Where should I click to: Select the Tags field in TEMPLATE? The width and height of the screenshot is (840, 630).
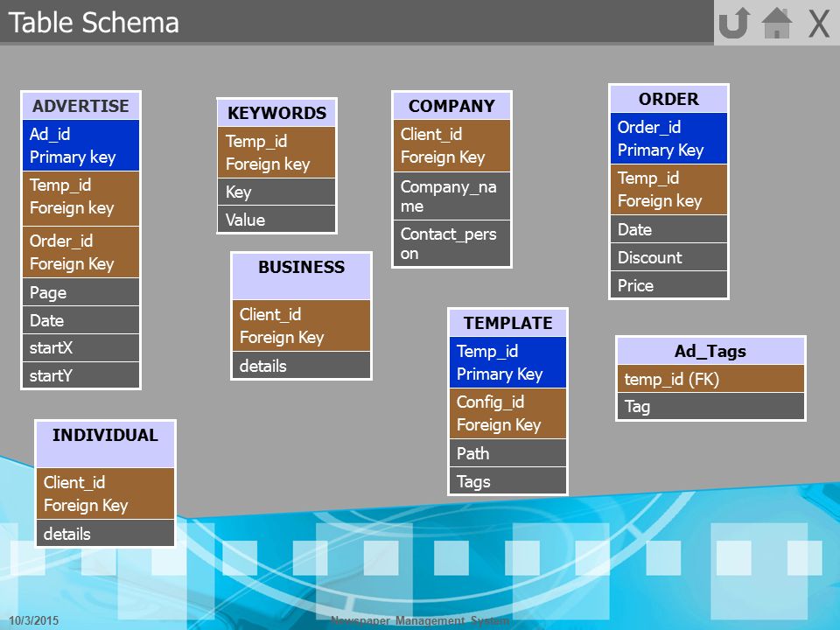point(507,480)
